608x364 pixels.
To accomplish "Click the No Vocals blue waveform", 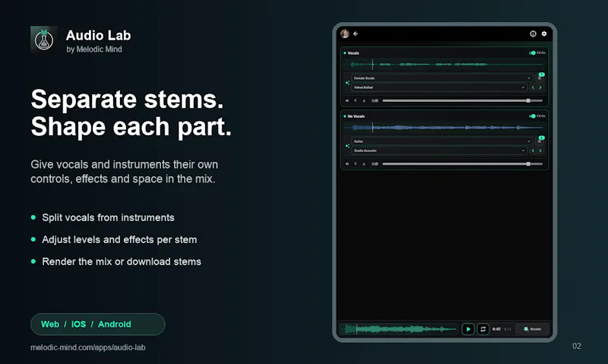I will (444, 127).
